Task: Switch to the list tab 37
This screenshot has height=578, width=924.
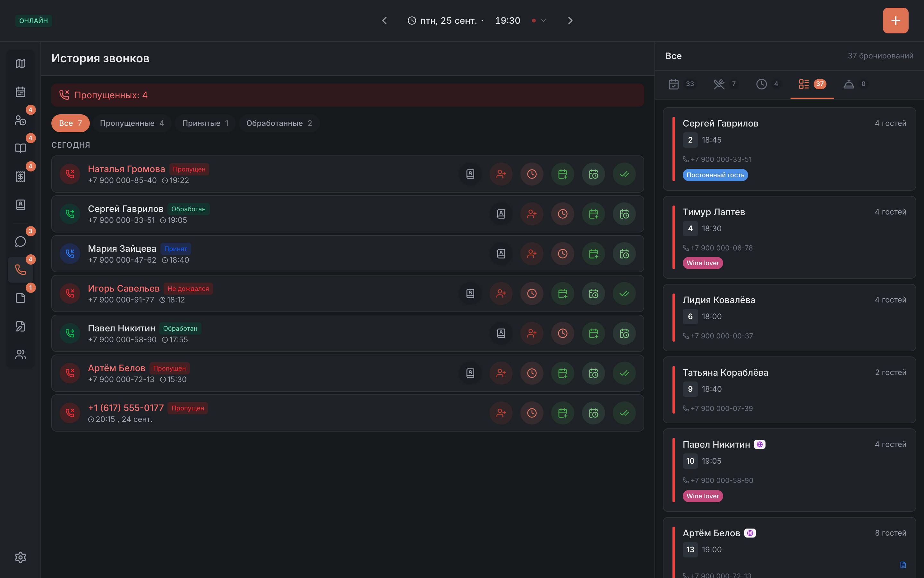Action: pos(812,84)
